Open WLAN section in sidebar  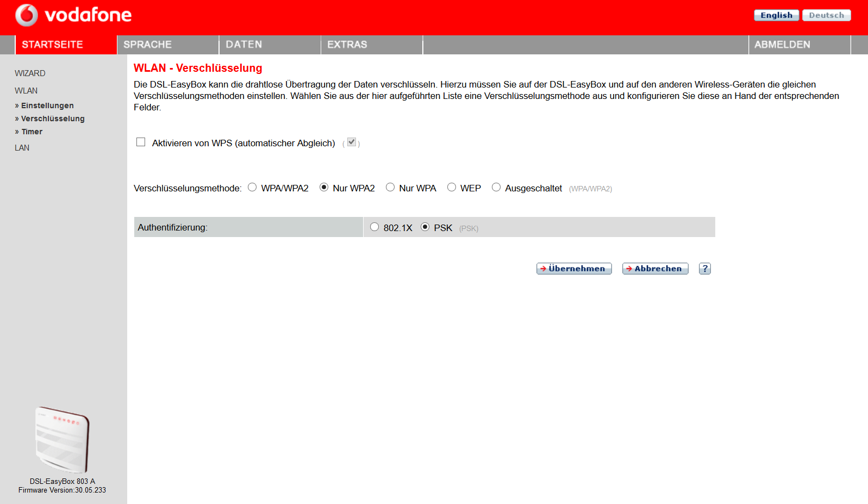click(x=26, y=91)
